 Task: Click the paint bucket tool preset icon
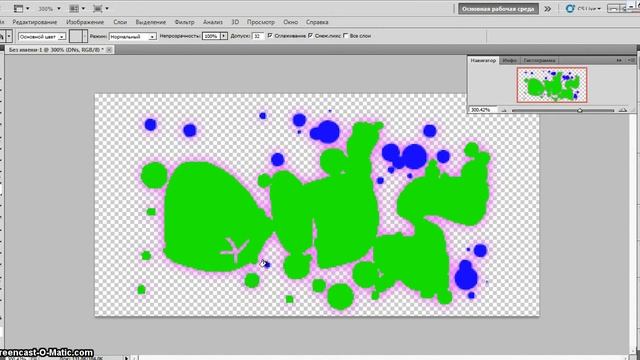point(2,36)
